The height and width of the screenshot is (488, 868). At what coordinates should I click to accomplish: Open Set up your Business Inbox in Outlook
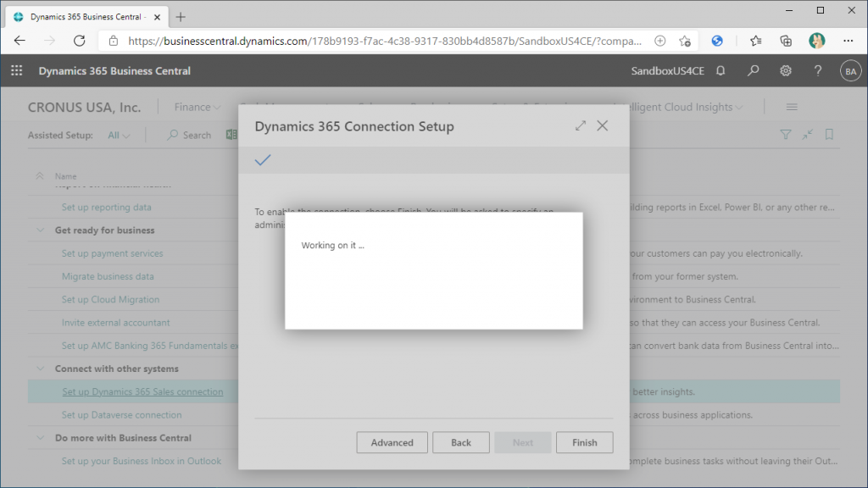point(142,461)
